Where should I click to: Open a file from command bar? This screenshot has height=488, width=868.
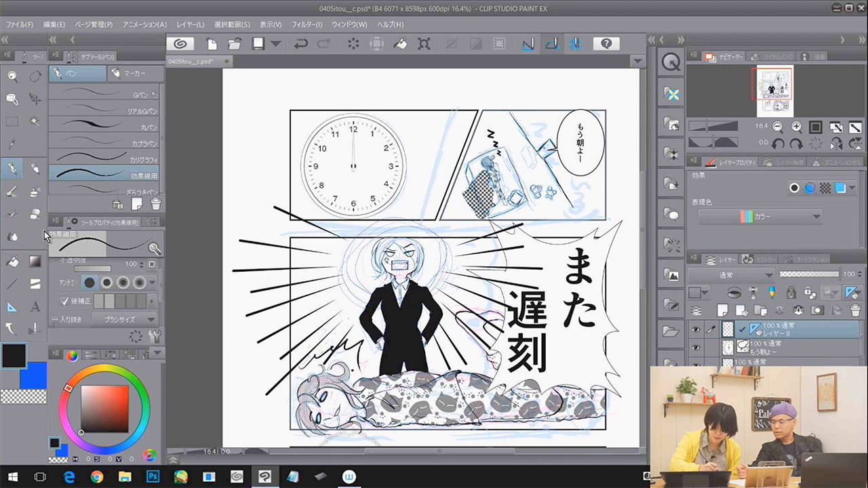coord(235,44)
